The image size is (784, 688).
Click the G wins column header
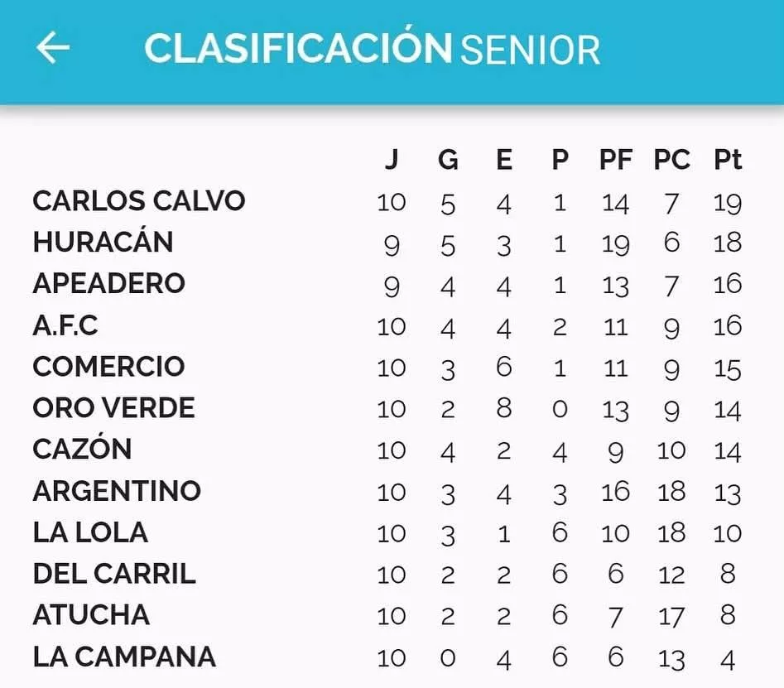point(448,160)
